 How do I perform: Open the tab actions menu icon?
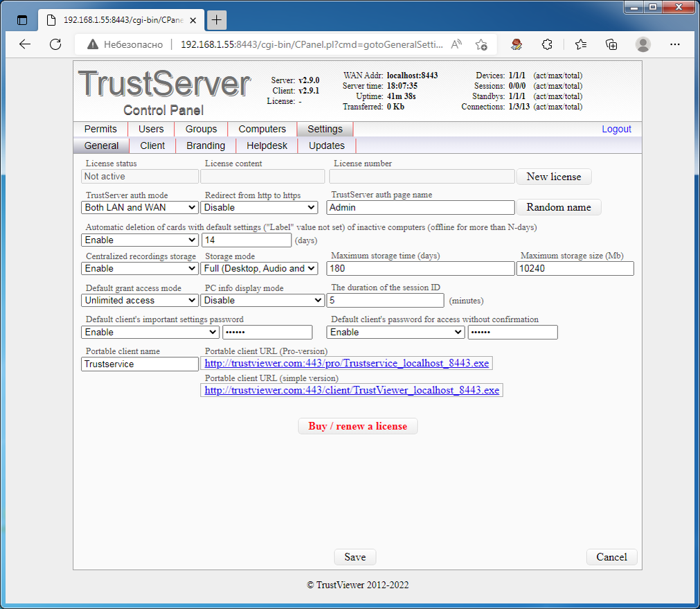22,20
